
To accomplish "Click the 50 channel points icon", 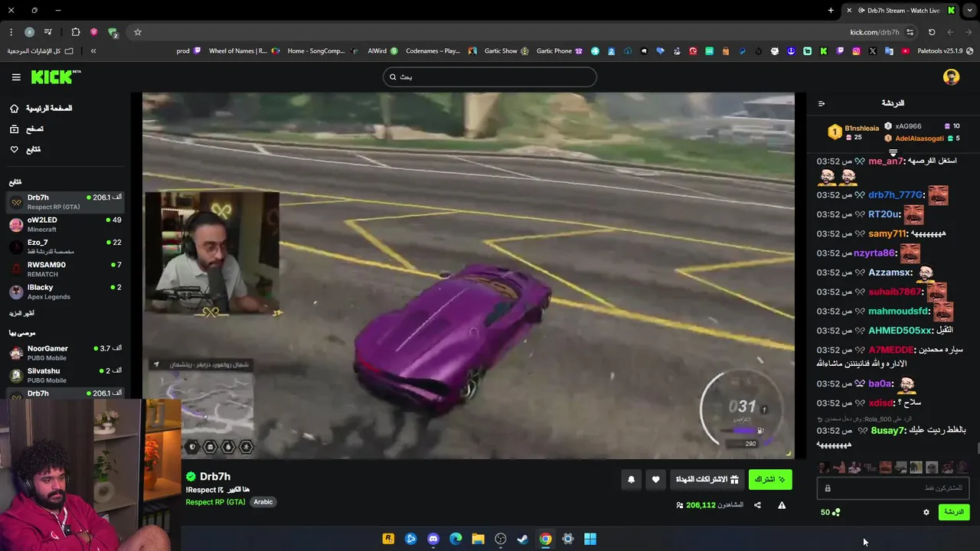I will [x=830, y=512].
